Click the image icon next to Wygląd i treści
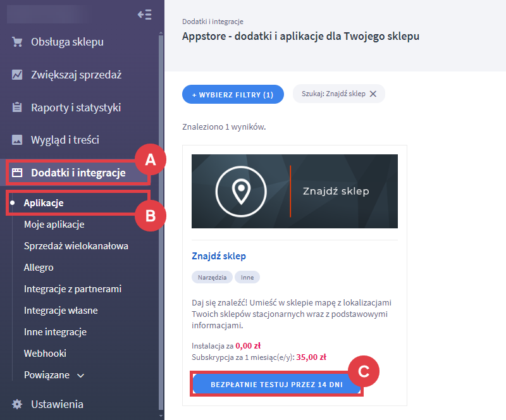506x420 pixels. [x=17, y=140]
